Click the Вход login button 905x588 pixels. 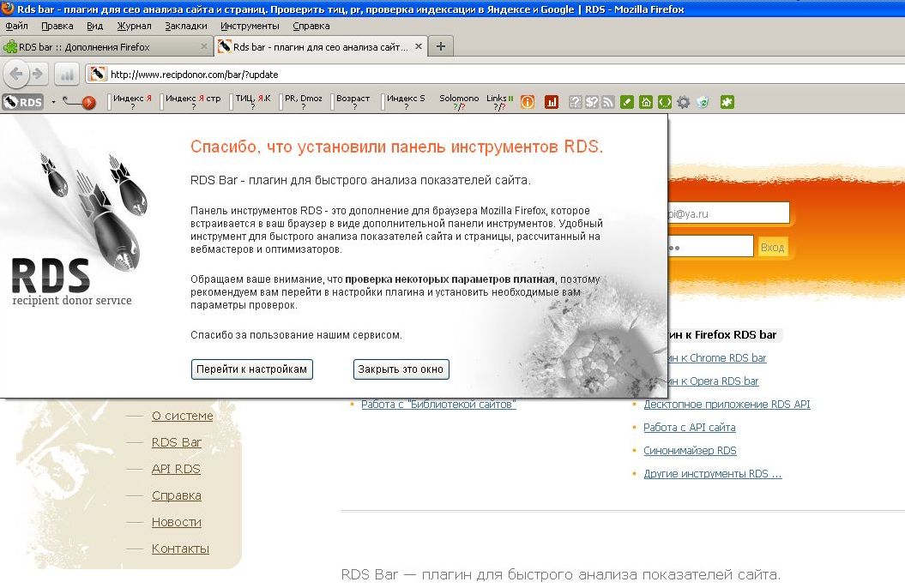click(772, 248)
